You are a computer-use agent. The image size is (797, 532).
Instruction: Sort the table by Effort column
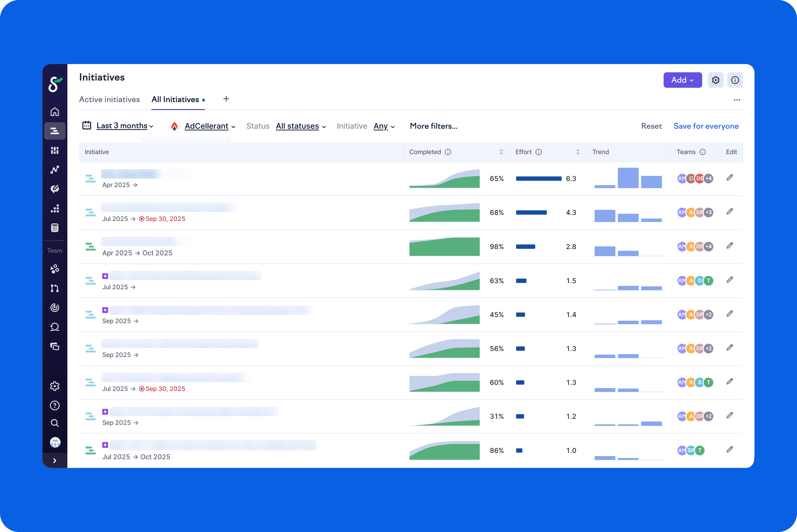[578, 152]
